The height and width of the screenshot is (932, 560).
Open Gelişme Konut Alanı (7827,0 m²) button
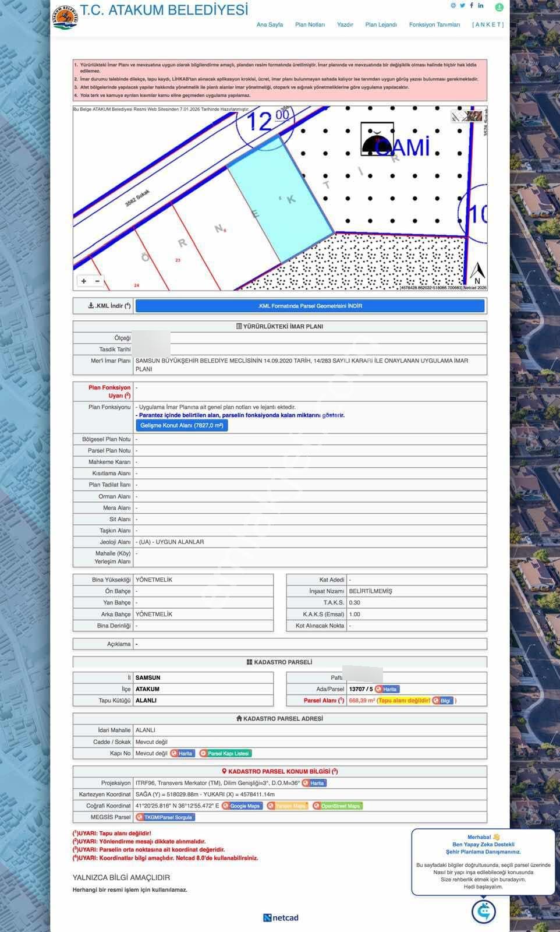point(182,426)
